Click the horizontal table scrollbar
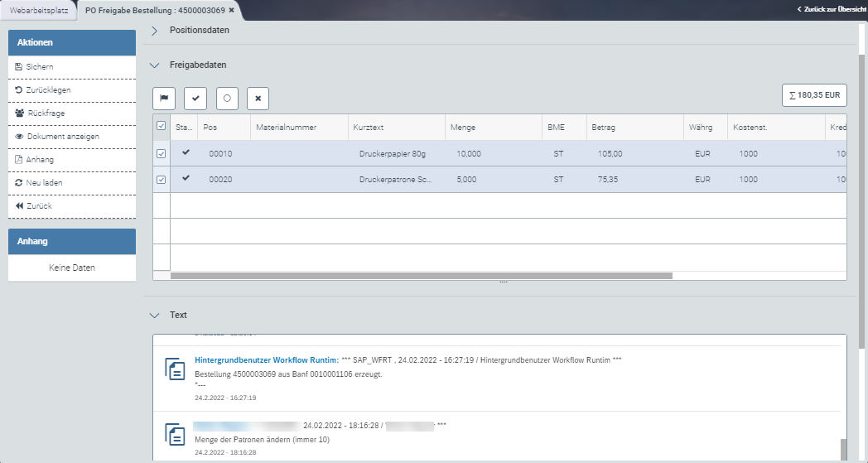The height and width of the screenshot is (463, 868). click(421, 276)
